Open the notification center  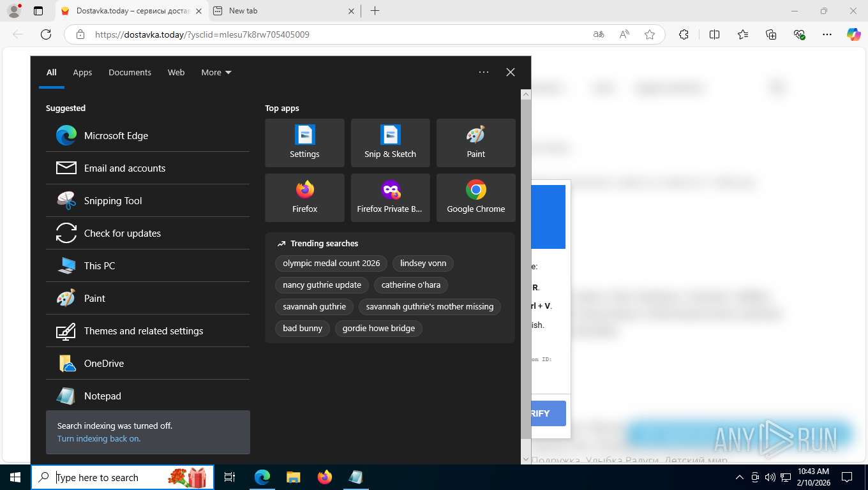[x=847, y=477]
